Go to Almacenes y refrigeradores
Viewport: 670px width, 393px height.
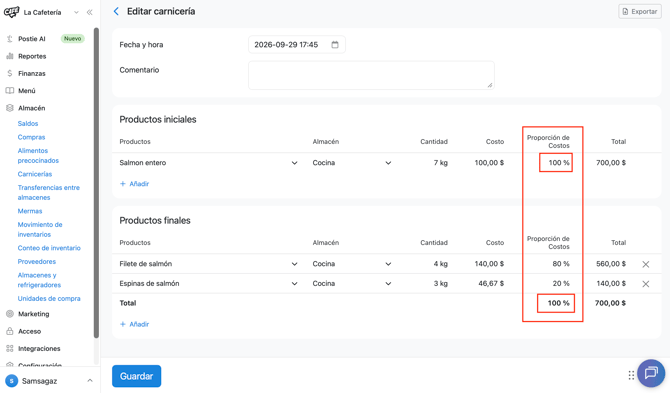(39, 280)
